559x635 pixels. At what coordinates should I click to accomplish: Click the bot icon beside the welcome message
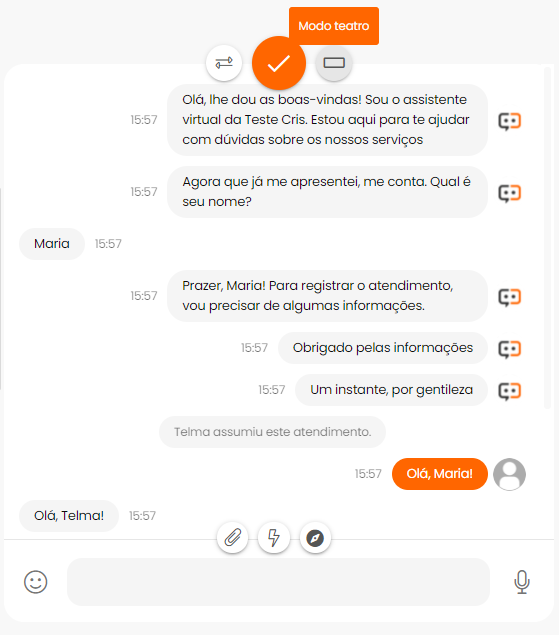tap(509, 121)
